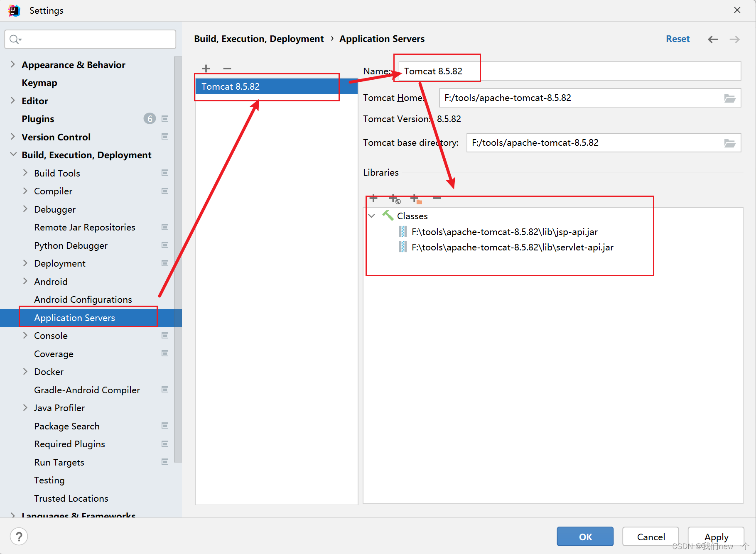This screenshot has height=554, width=756.
Task: Click project-level icon beside Remote Jar Repositories
Action: point(165,227)
